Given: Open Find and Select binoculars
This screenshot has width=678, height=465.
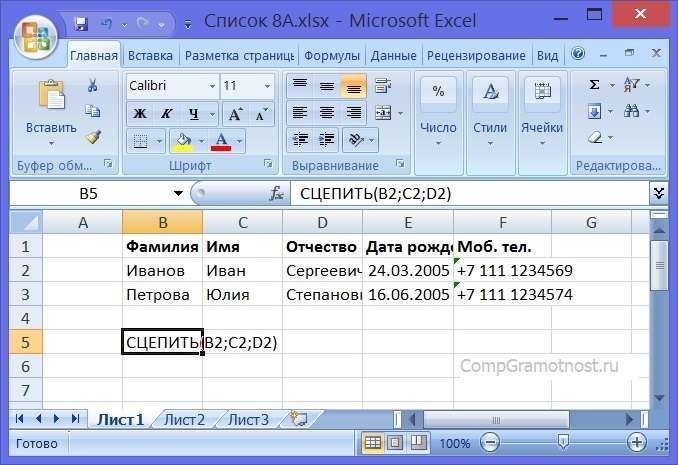Looking at the screenshot, I should point(631,112).
